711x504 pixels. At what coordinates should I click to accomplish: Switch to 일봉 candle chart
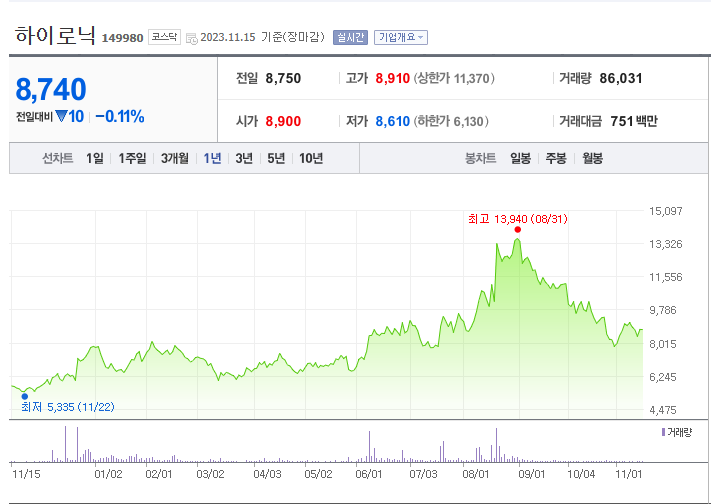pyautogui.click(x=520, y=158)
